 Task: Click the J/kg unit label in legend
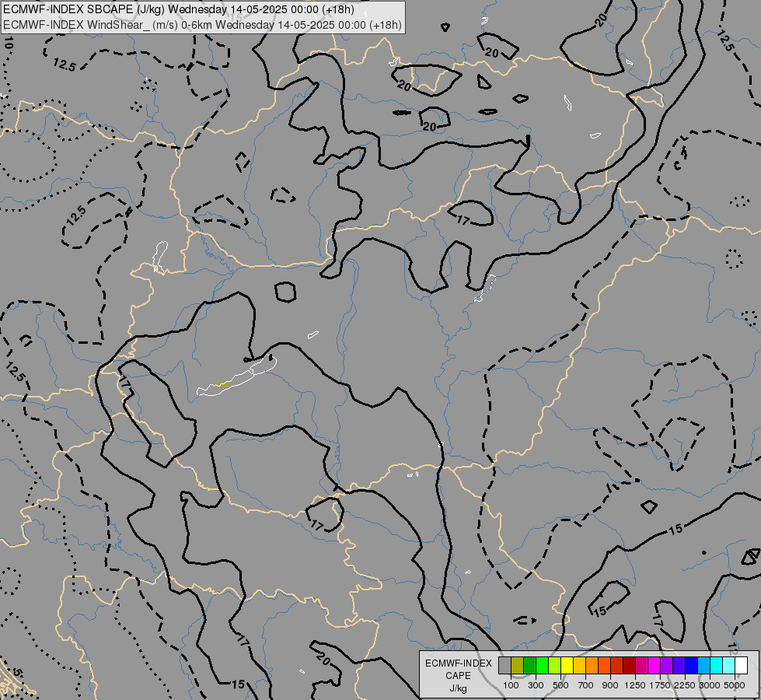[458, 689]
